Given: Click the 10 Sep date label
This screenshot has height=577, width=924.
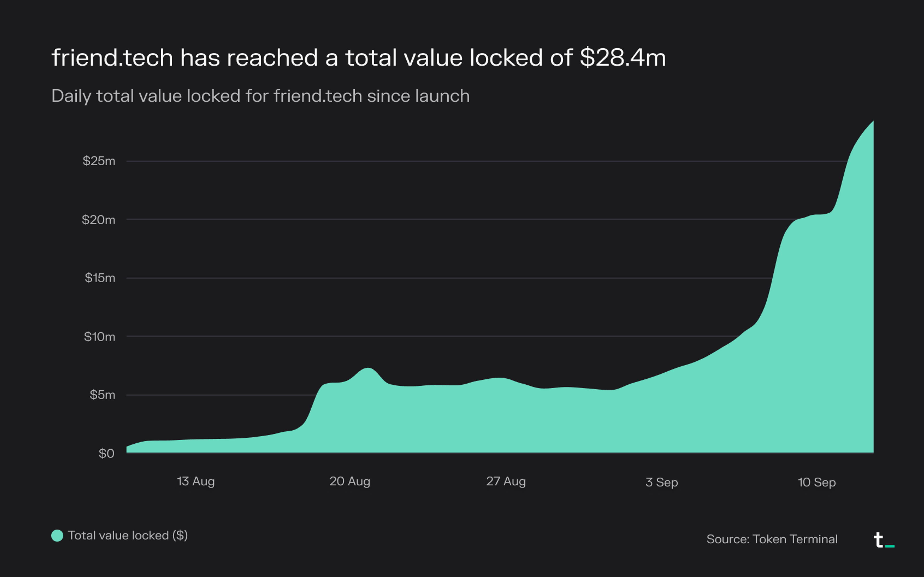Looking at the screenshot, I should 816,482.
